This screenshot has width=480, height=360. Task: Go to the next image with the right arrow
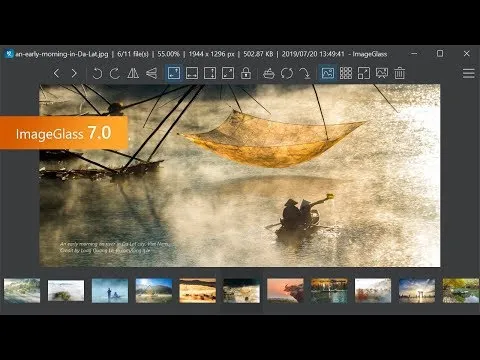[74, 73]
